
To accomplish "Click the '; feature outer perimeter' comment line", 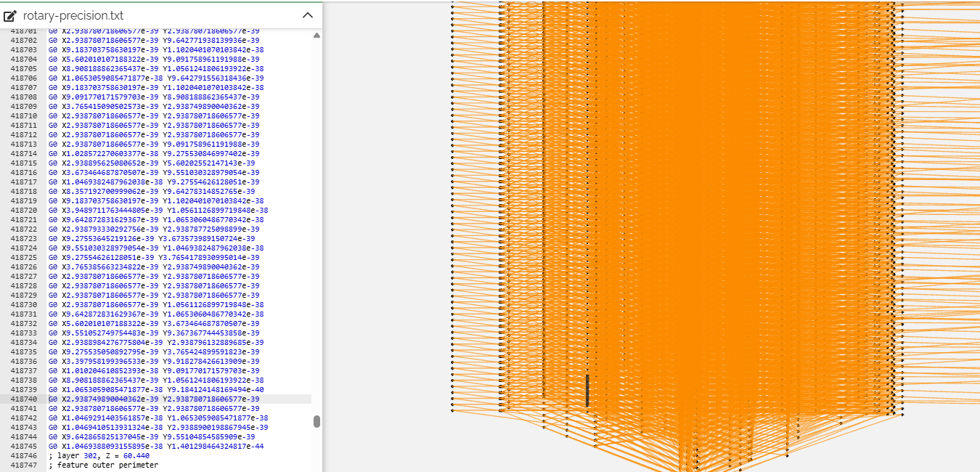I will click(102, 465).
